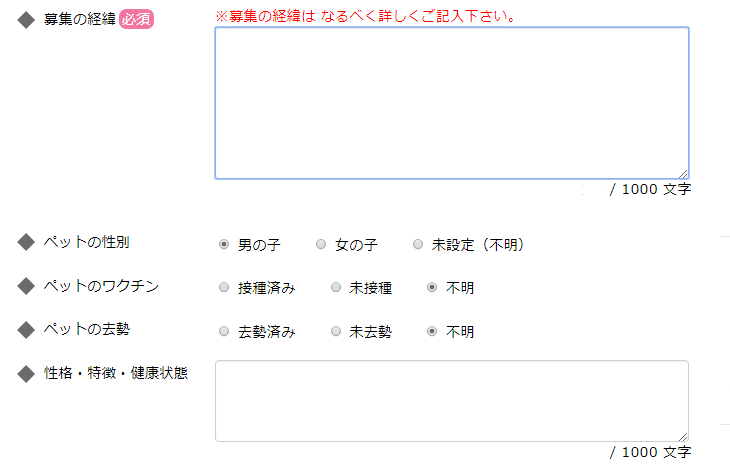Click the diamond icon beside ペットの去勢

(26, 330)
